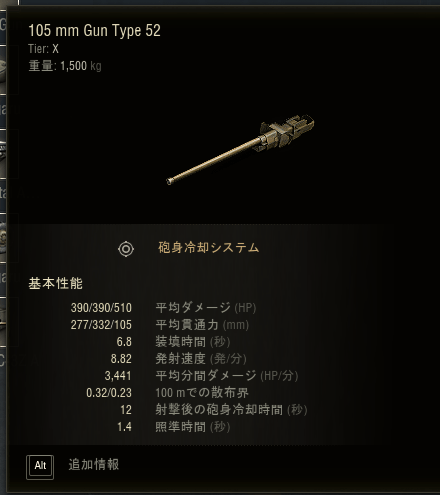Click the 0.32/0.23 dispersion value

tap(109, 393)
